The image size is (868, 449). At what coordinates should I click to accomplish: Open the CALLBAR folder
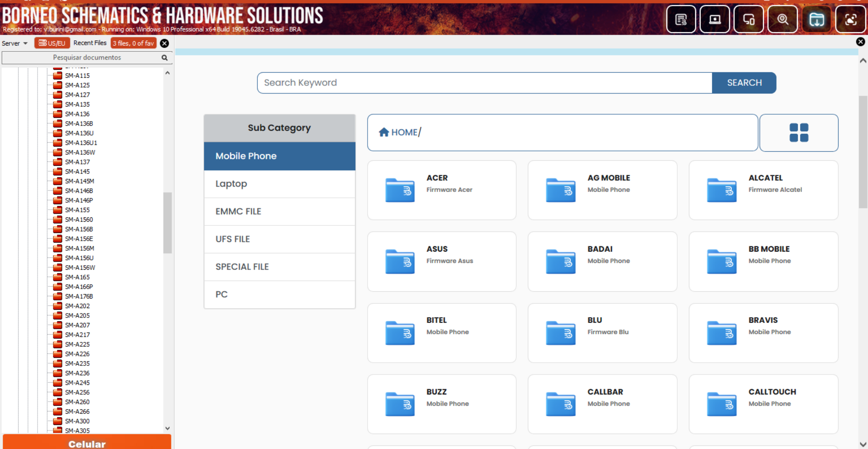point(602,404)
